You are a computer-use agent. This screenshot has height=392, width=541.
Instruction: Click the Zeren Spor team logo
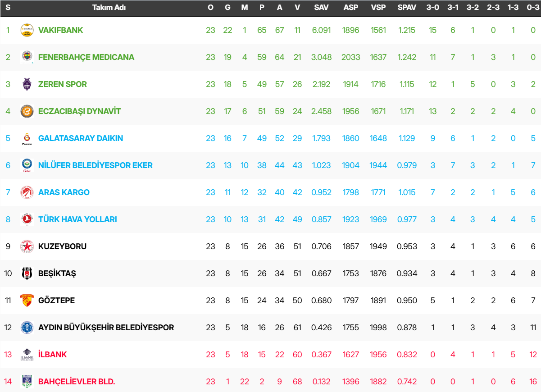pyautogui.click(x=27, y=84)
